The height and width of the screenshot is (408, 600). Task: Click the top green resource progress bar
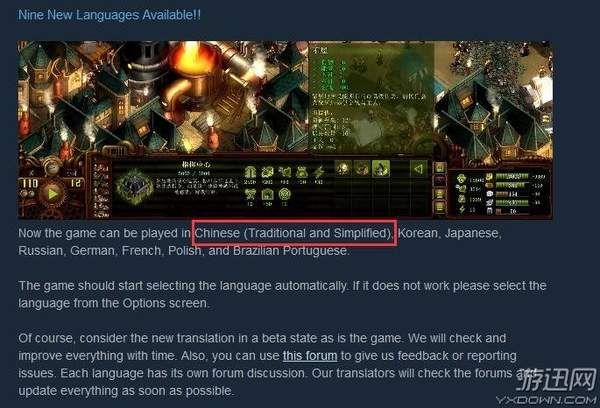[x=512, y=176]
